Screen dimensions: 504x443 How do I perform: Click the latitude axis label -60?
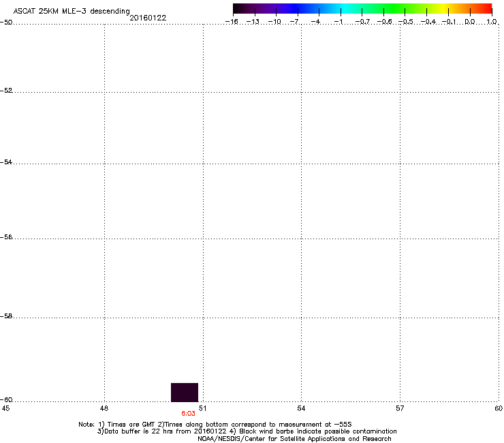[x=6, y=400]
